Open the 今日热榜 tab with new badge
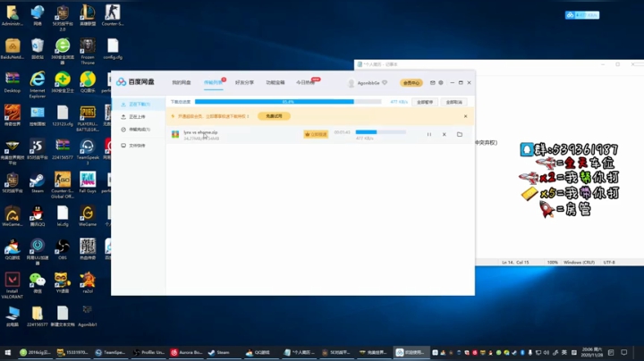 306,82
